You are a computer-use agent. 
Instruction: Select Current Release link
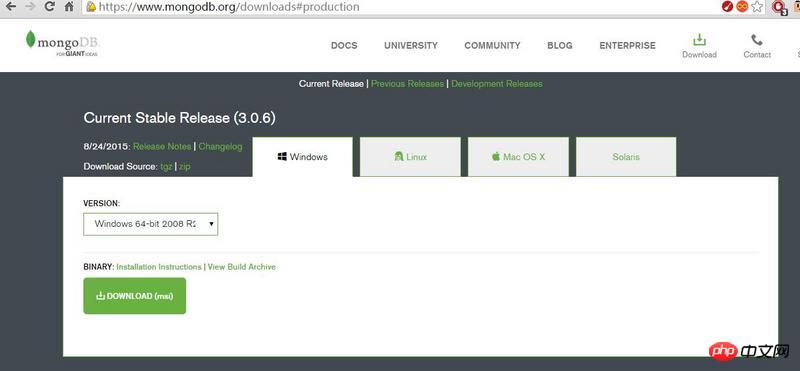(331, 84)
